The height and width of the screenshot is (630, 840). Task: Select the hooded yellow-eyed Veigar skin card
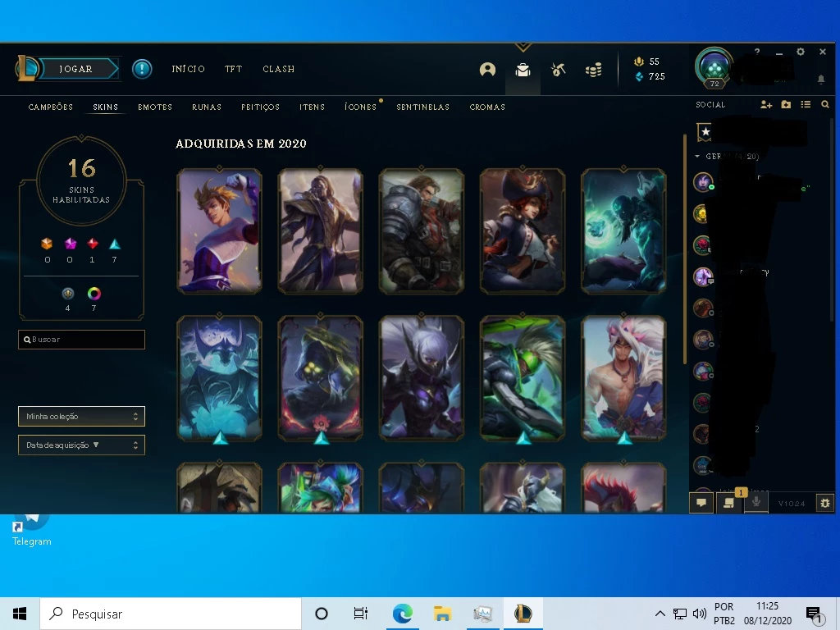321,378
